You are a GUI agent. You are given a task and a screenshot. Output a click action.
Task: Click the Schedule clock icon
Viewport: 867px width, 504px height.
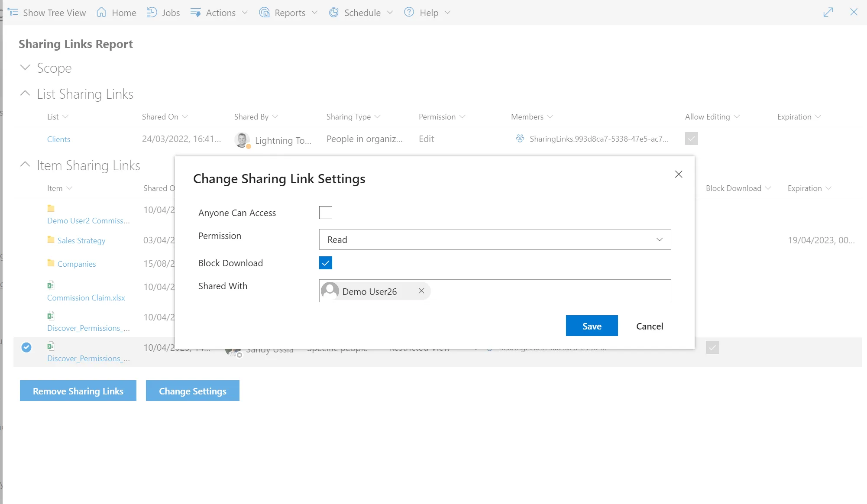[333, 12]
